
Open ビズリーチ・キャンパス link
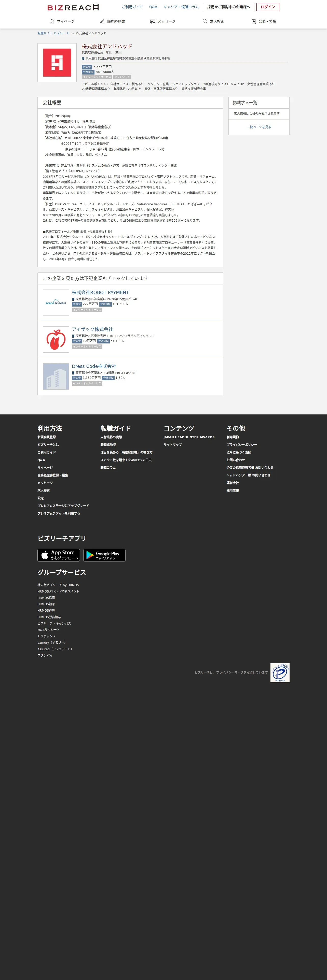54,623
